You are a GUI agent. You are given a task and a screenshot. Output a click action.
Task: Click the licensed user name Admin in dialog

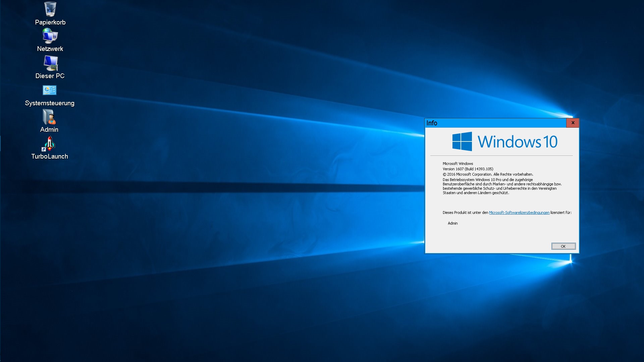tap(452, 223)
